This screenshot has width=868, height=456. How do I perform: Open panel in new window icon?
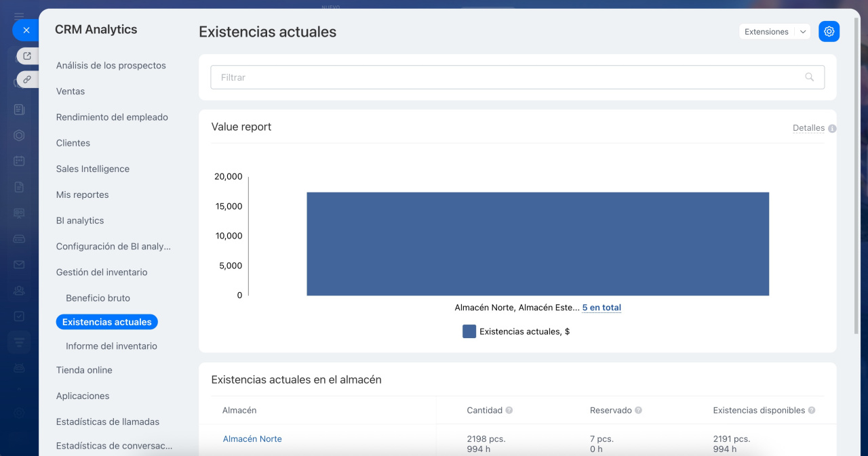(x=27, y=56)
